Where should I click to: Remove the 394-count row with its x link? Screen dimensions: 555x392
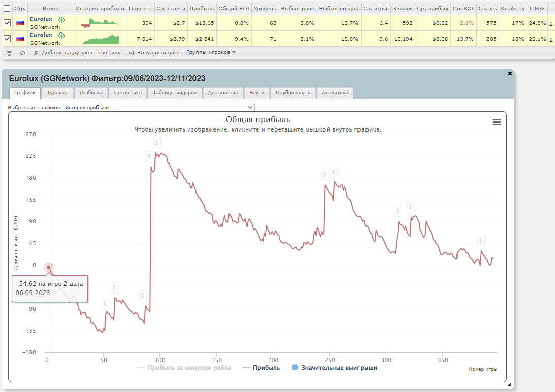pyautogui.click(x=551, y=23)
